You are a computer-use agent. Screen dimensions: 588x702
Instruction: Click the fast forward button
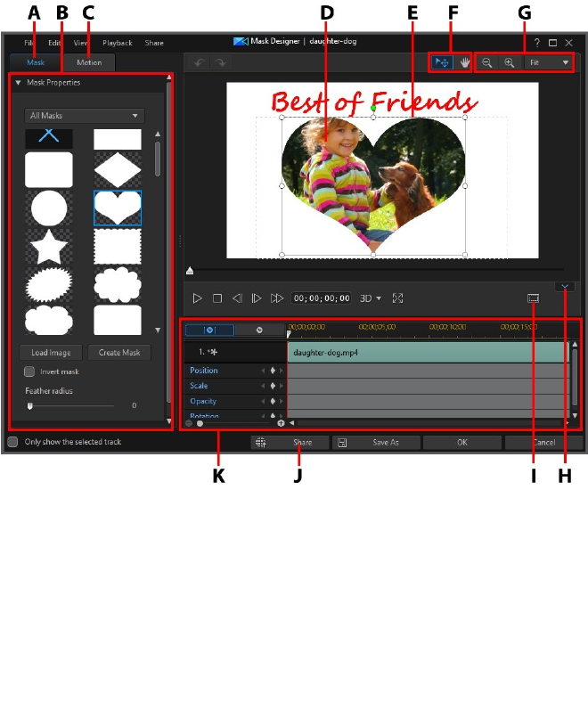[277, 298]
